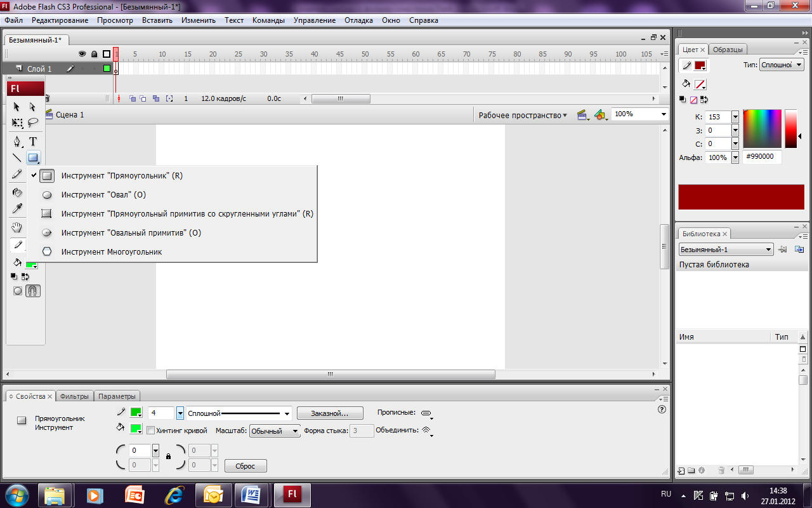The height and width of the screenshot is (508, 812).
Task: Open the Файл menu
Action: click(x=13, y=20)
